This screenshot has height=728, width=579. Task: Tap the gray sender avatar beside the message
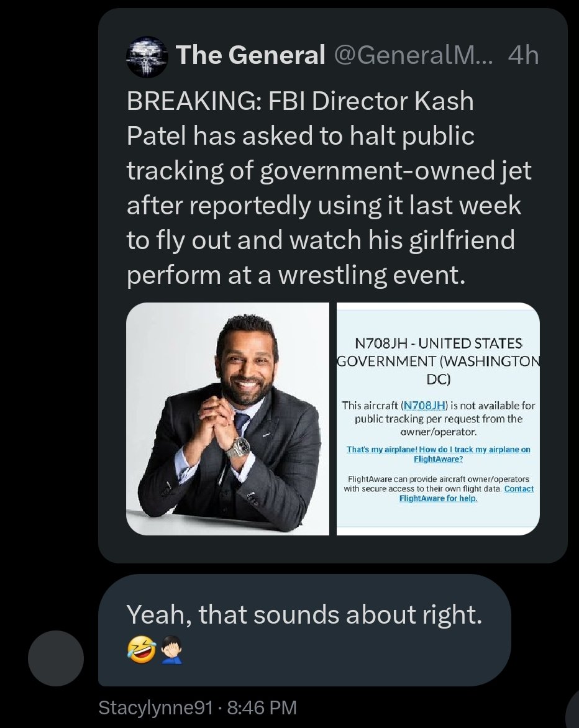[x=56, y=658]
